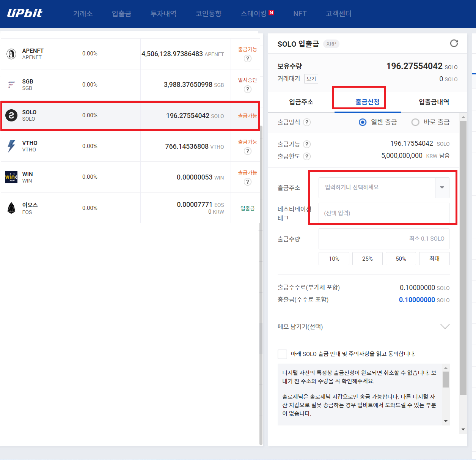
Task: Click the XRP network tag
Action: [x=331, y=44]
